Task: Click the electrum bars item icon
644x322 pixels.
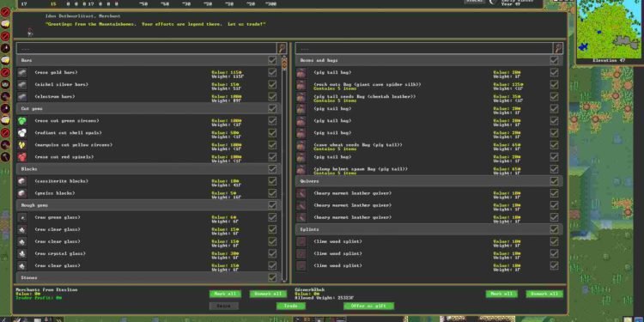Action: click(22, 96)
